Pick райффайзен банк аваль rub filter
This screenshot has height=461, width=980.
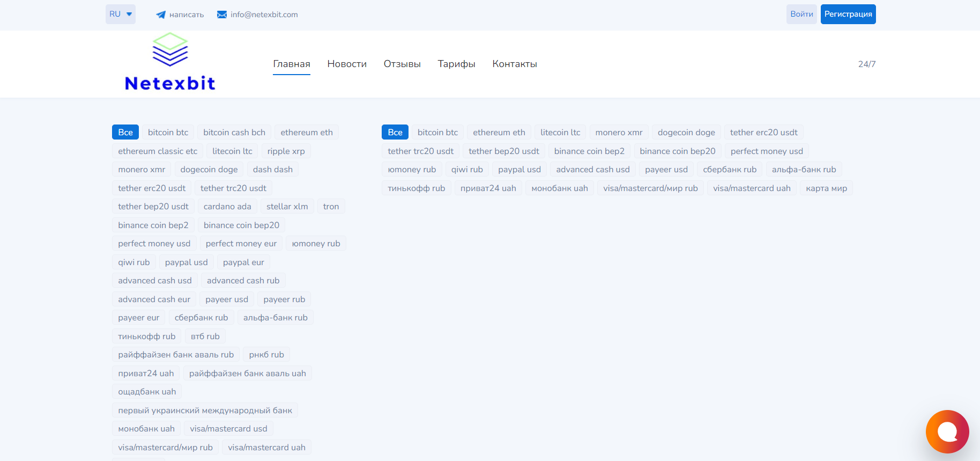176,355
